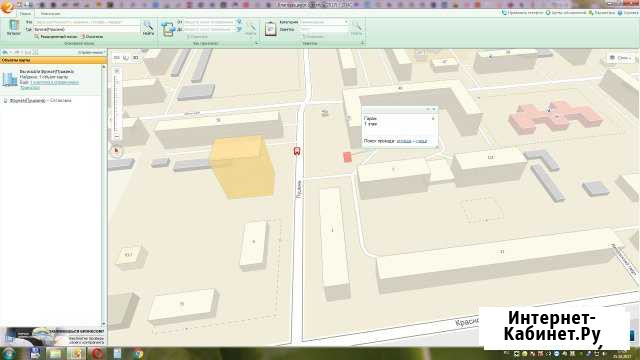Toggle the 3D map view button
This screenshot has height=360, width=640.
[136, 58]
